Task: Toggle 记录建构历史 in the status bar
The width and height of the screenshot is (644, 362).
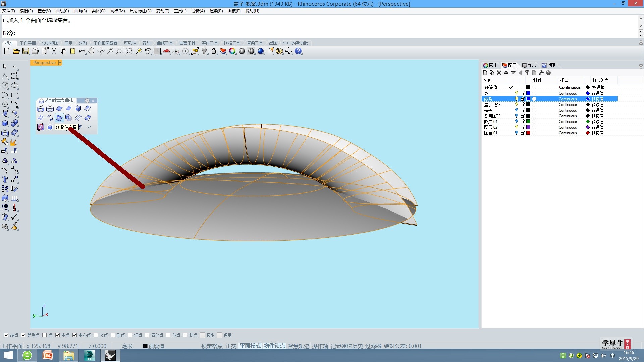Action: pyautogui.click(x=346, y=346)
